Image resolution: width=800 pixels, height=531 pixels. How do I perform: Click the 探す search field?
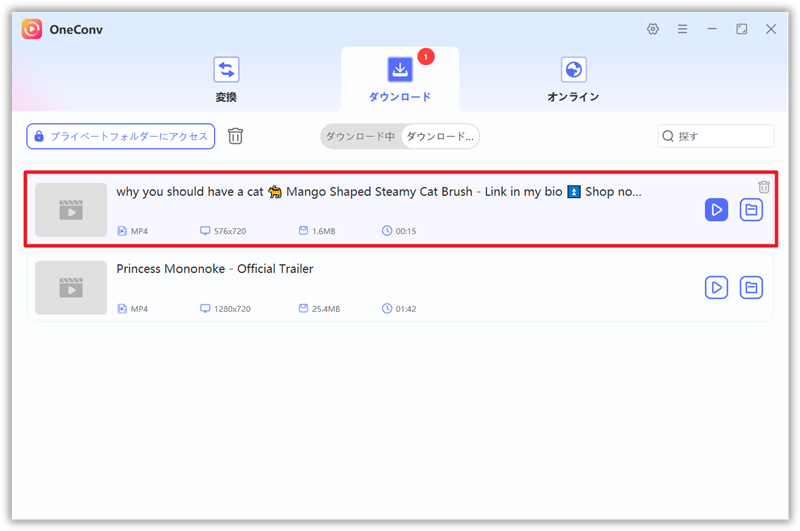(715, 136)
